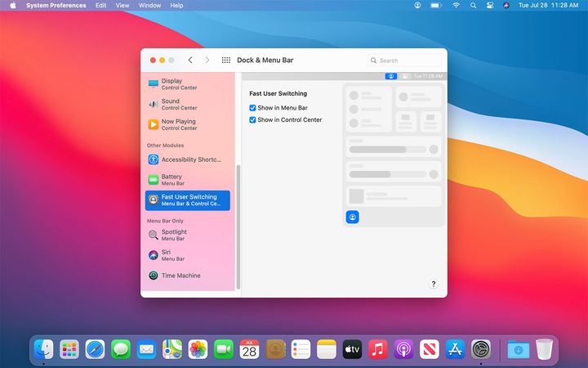Open FaceTime from the Dock
The image size is (588, 368).
tap(224, 349)
